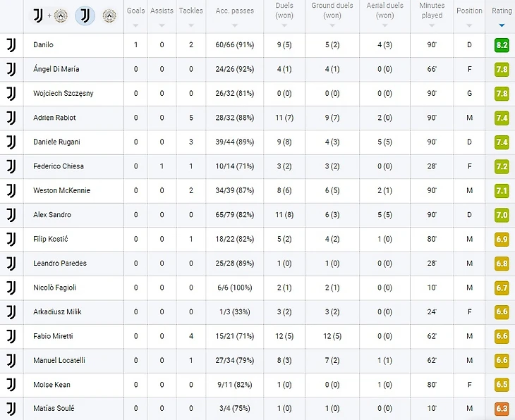The width and height of the screenshot is (515, 420).
Task: Sort by Tackles column arrow
Action: [x=190, y=25]
